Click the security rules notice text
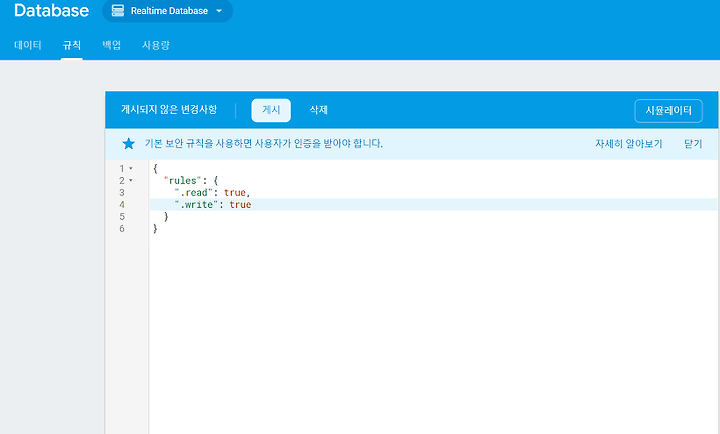This screenshot has height=434, width=720. point(264,144)
